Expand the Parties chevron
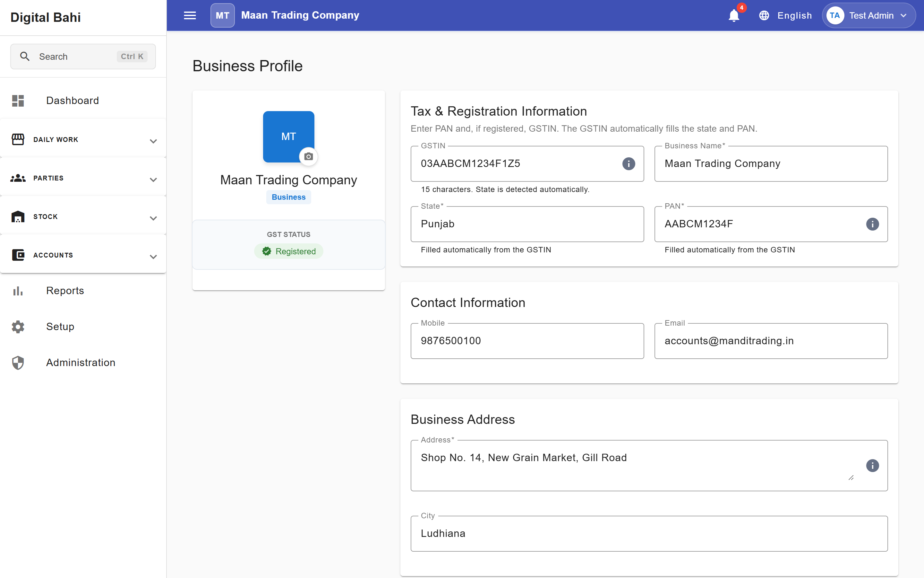 pyautogui.click(x=153, y=180)
